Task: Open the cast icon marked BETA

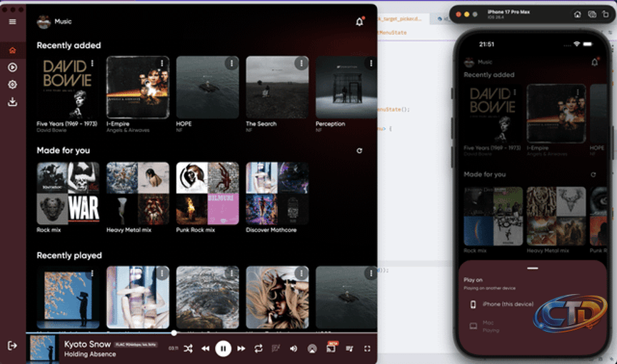Action: [x=331, y=348]
